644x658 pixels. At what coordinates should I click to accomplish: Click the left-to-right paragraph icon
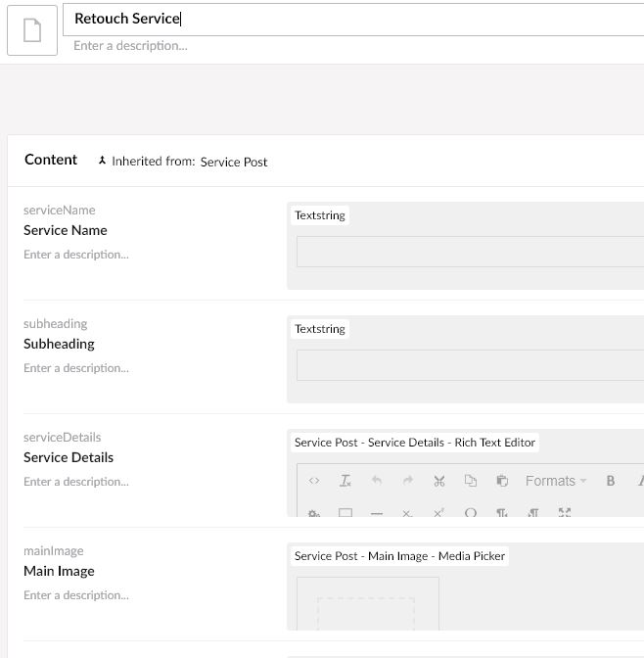click(x=502, y=512)
